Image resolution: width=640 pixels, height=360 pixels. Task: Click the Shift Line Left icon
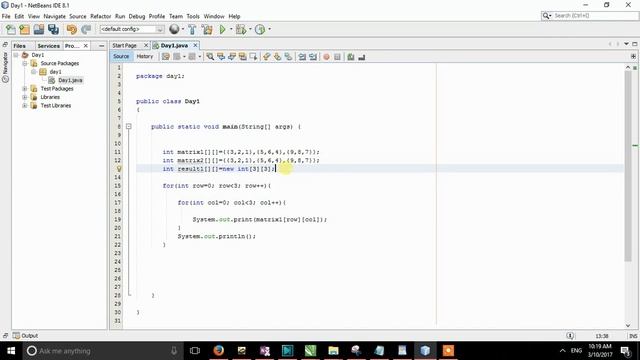[x=302, y=57]
